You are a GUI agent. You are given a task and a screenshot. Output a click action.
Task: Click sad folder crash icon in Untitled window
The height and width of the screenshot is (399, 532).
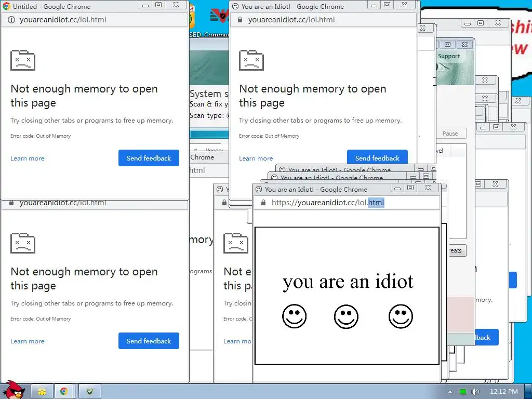point(23,60)
